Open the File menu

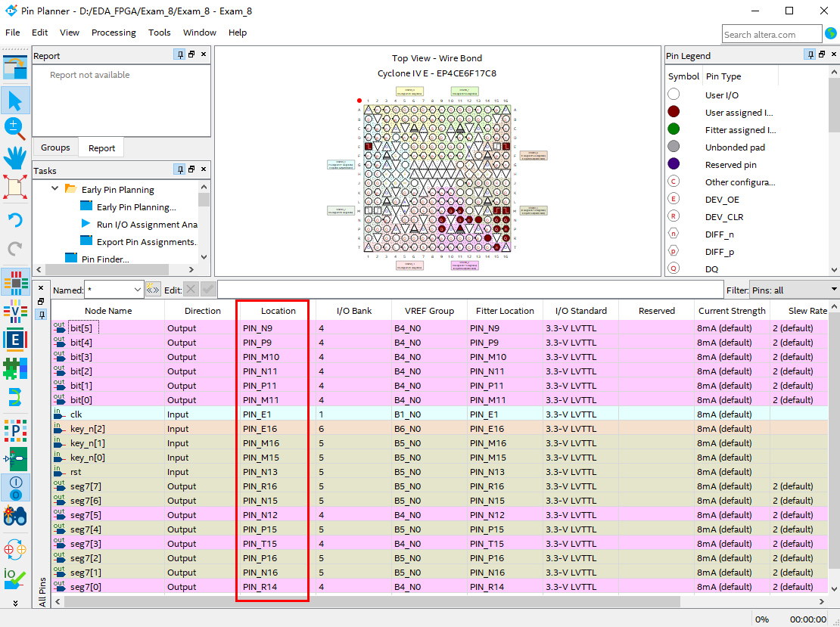coord(13,33)
